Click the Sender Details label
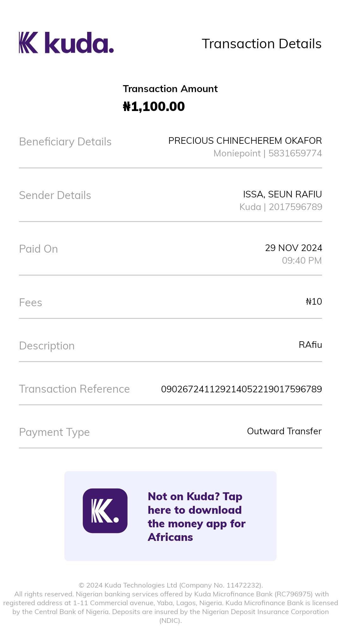Screen dimensions: 341x644 55,196
